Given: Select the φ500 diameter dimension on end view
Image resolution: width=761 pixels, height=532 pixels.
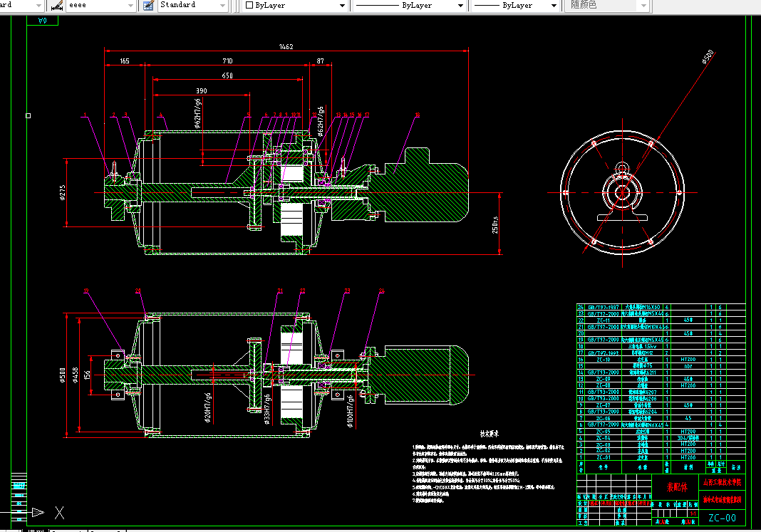Looking at the screenshot, I should coord(708,56).
